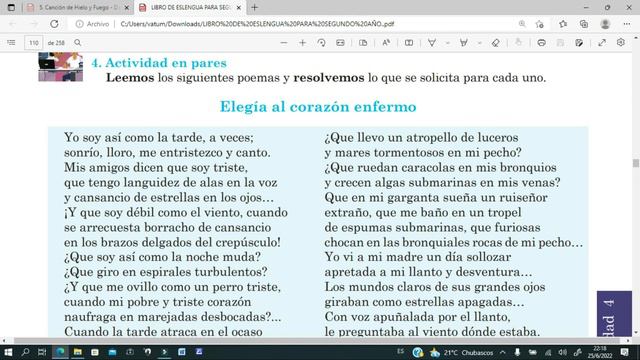Click the activity illustration thumbnail
The height and width of the screenshot is (360, 640).
click(61, 67)
